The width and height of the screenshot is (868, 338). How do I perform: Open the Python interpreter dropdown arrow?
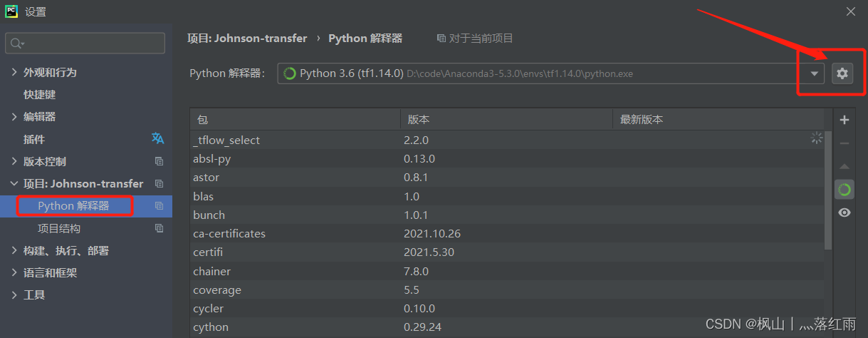point(814,73)
